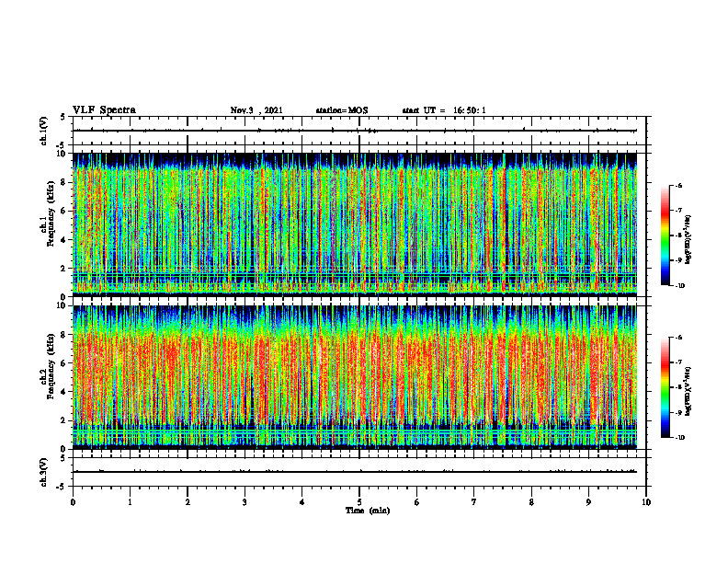Viewport: 728px width, 563px height.
Task: Click the time axis tick label "9"
Action: coord(588,502)
